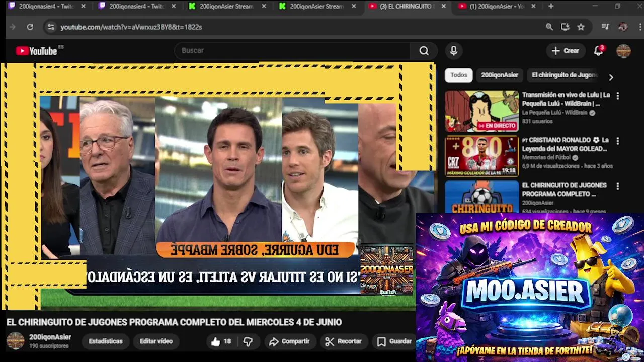Reload the page with the refresh icon

coord(30,27)
